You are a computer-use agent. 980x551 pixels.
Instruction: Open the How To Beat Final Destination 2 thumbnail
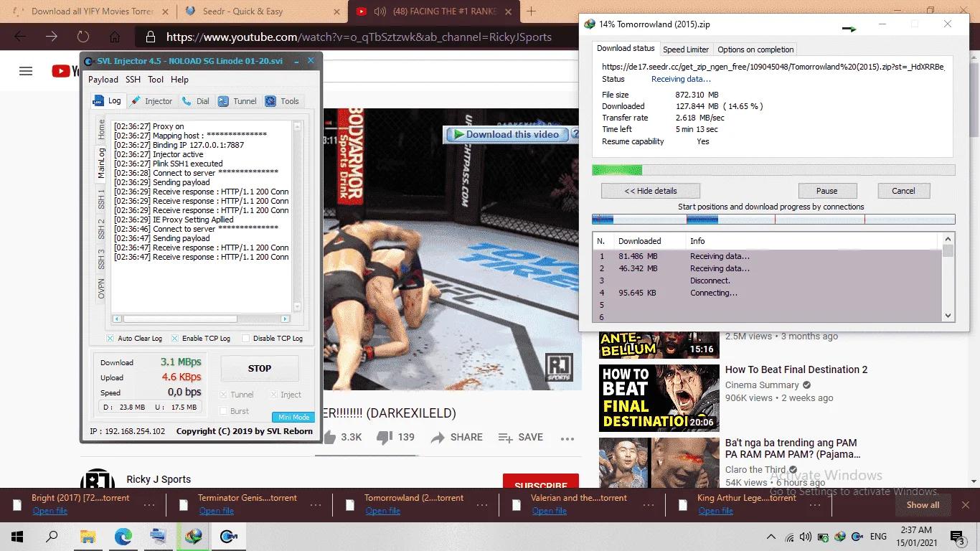pyautogui.click(x=659, y=398)
